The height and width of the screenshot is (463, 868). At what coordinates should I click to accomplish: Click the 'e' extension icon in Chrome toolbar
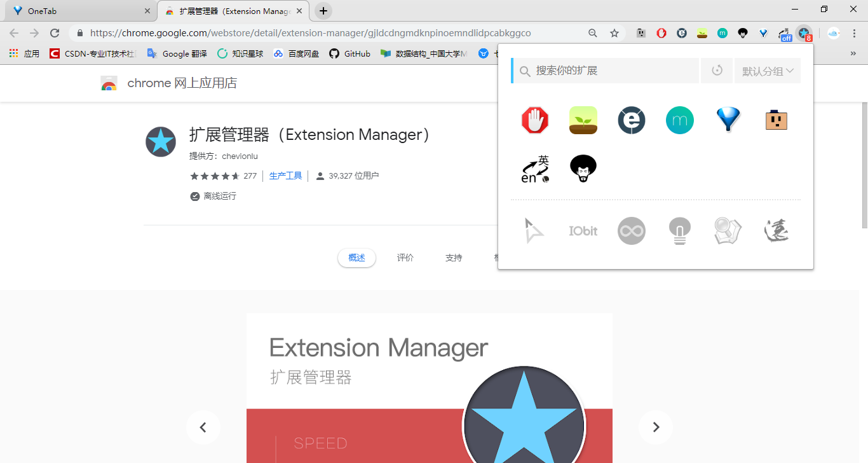682,33
